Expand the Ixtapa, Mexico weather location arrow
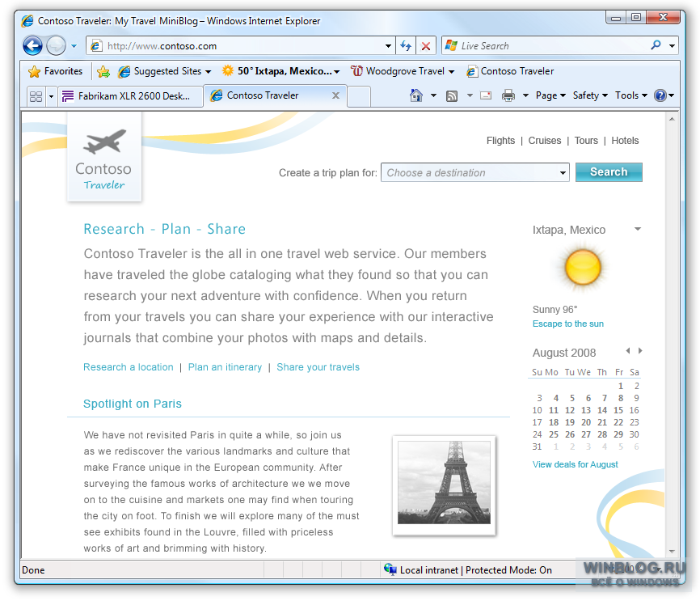Viewport: 700px width, 601px height. pos(638,230)
